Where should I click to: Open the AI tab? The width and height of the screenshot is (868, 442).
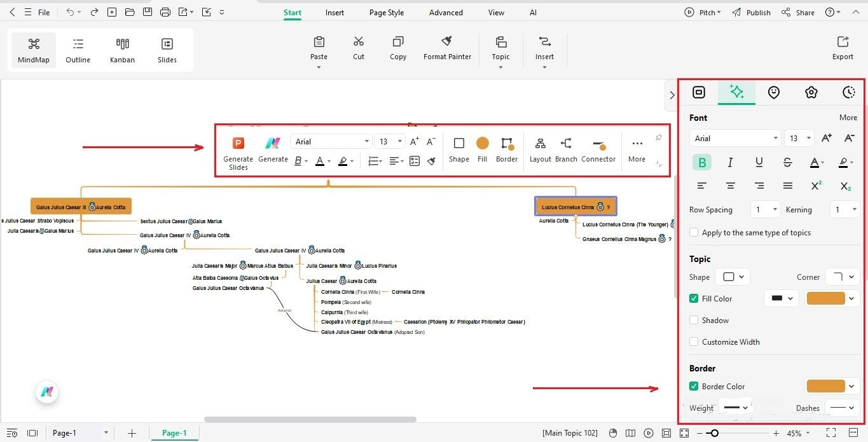[533, 12]
